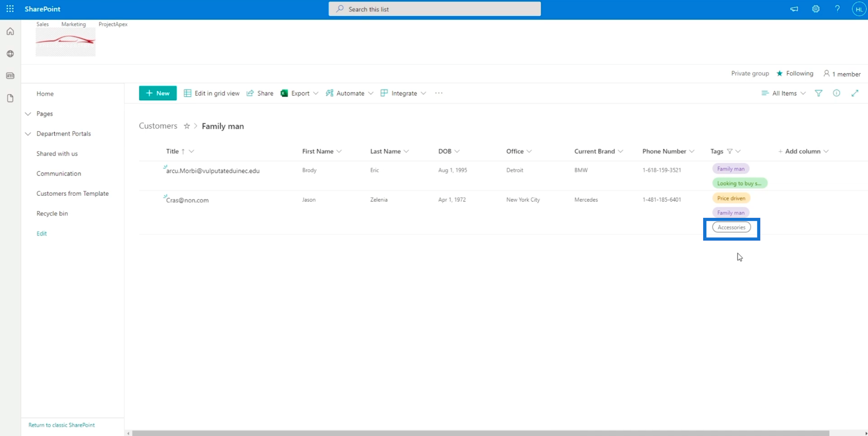Open the news icon in left rail
The height and width of the screenshot is (436, 868).
pos(10,76)
